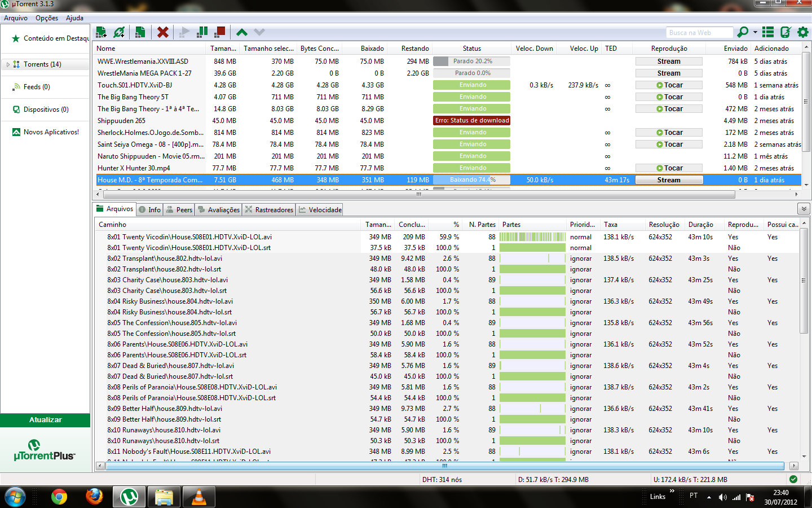Open Windows Explorer from the taskbar

click(x=164, y=497)
